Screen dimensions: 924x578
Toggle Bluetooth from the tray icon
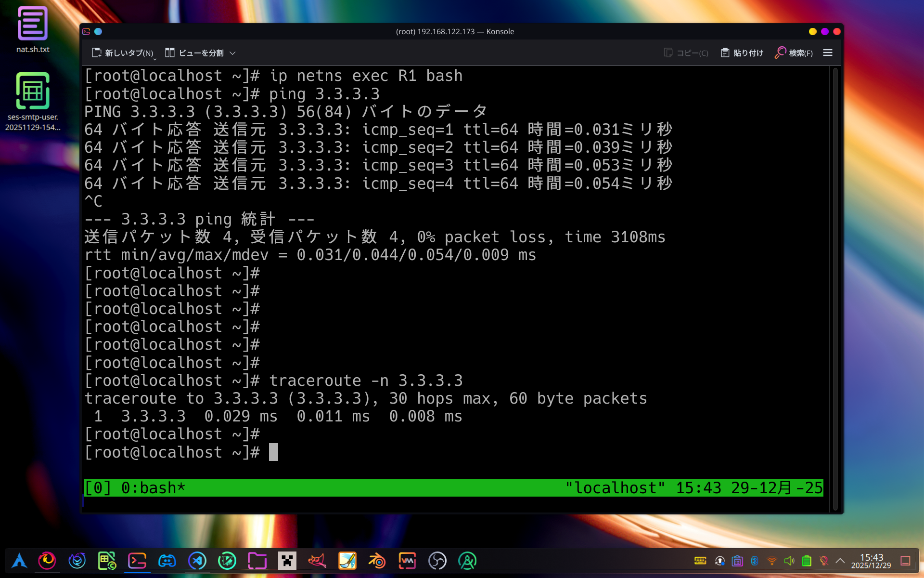[755, 561]
